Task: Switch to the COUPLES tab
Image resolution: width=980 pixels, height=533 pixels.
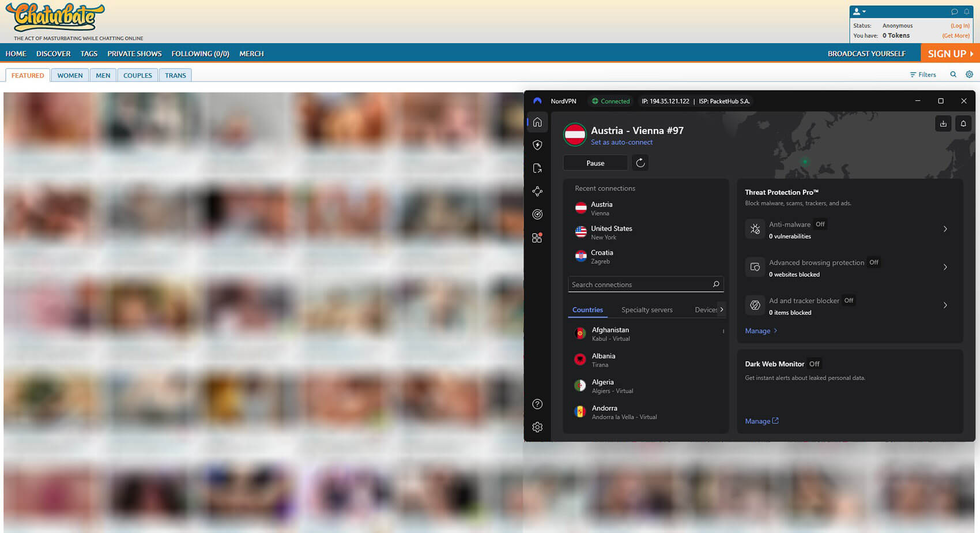Action: (137, 75)
